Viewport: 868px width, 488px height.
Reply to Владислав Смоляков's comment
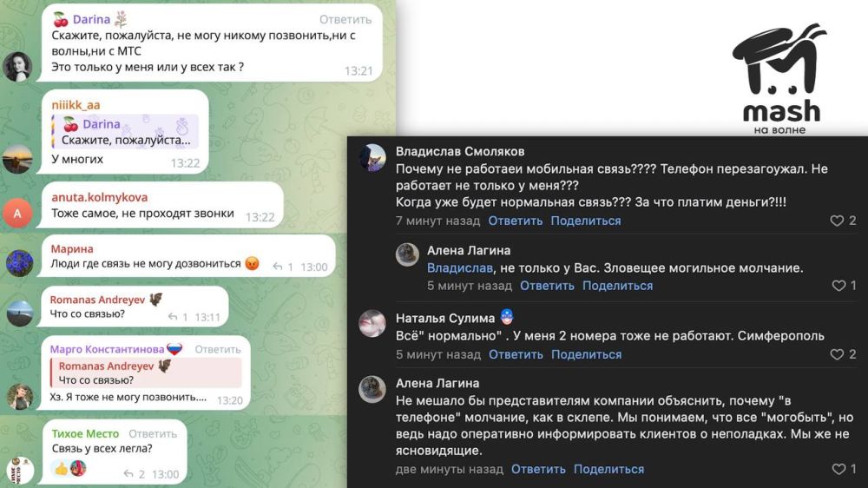[x=515, y=221]
